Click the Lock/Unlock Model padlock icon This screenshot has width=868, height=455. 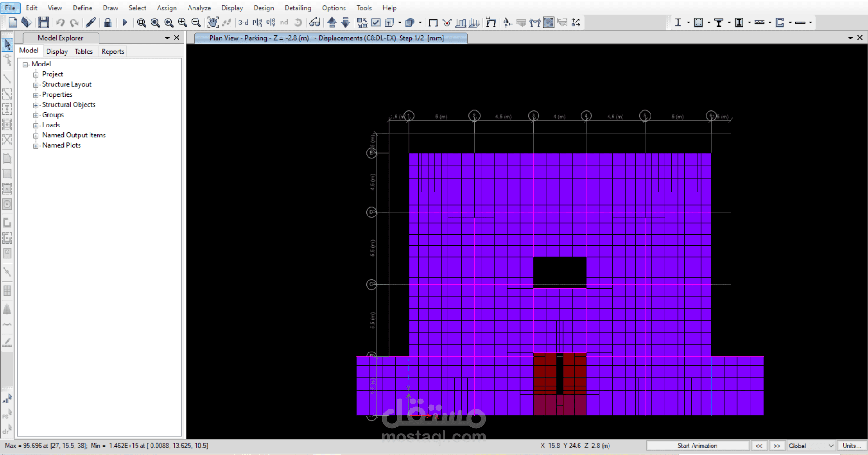coord(108,22)
